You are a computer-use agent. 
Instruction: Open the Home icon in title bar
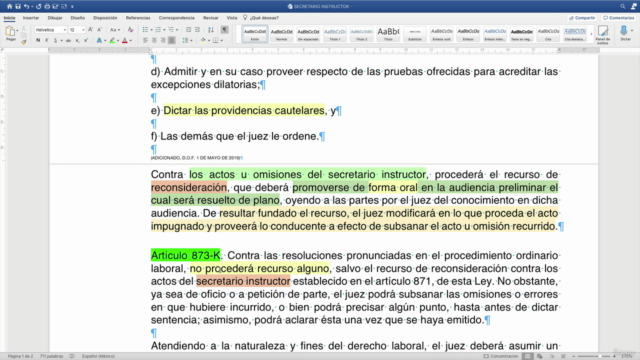coord(9,6)
